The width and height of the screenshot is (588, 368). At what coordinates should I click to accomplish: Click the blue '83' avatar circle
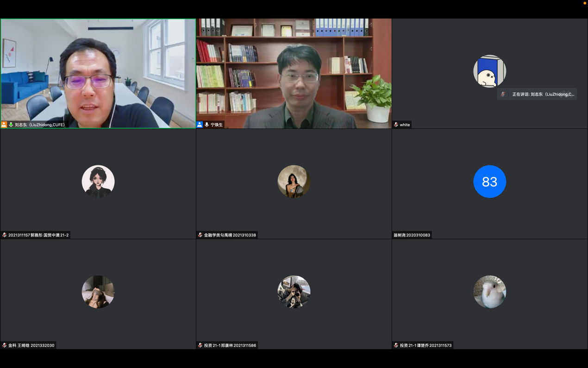[x=489, y=181]
